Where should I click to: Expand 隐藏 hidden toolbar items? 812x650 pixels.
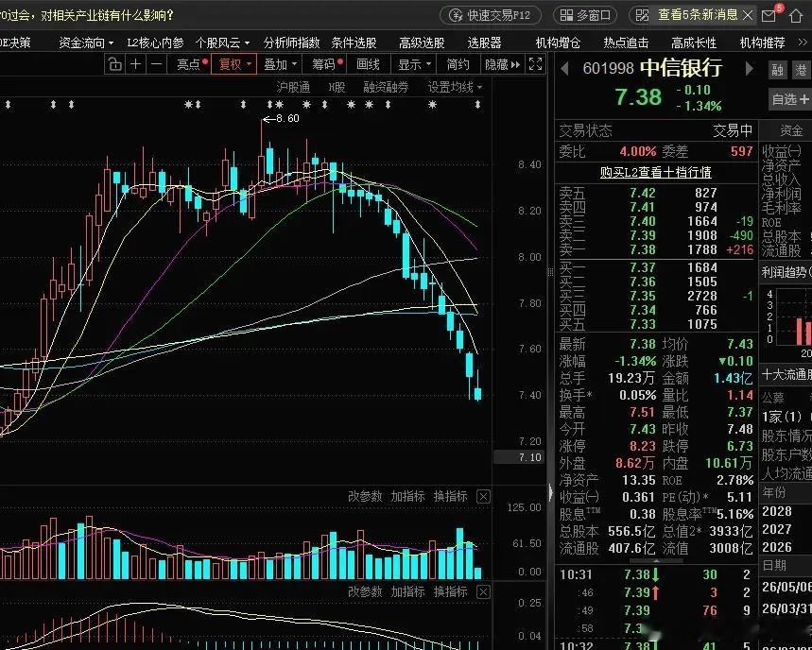click(502, 64)
